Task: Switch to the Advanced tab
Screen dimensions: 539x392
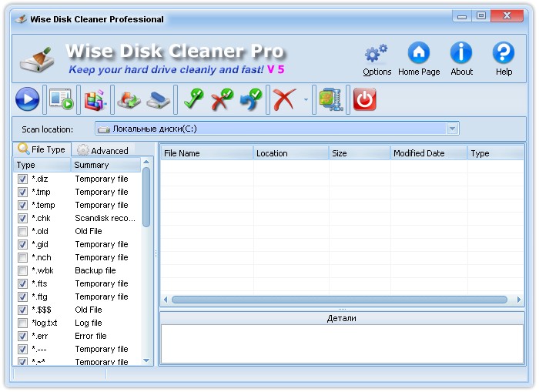Action: tap(103, 150)
